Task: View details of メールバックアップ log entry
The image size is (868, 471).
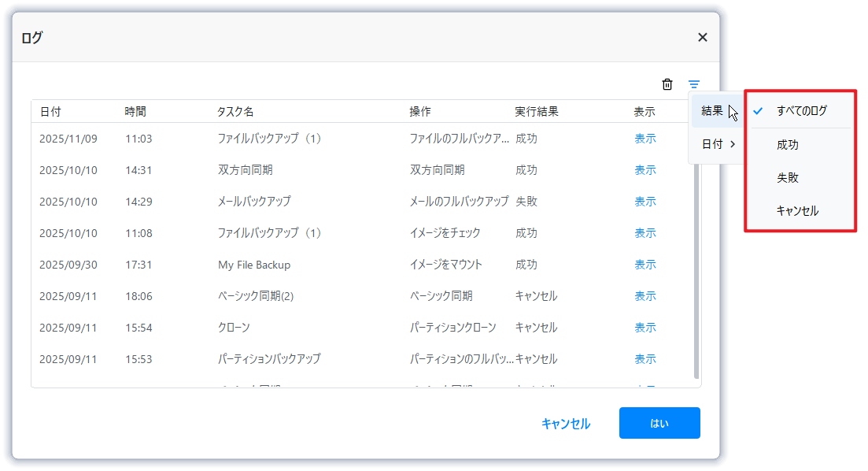Action: tap(645, 202)
